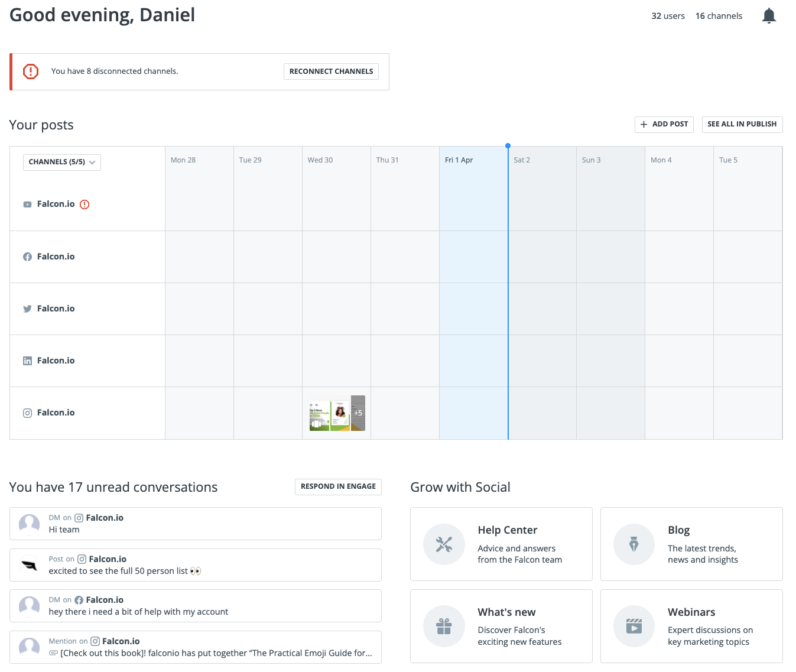The width and height of the screenshot is (796, 672).
Task: Click the Help Center tools icon
Action: [x=444, y=544]
